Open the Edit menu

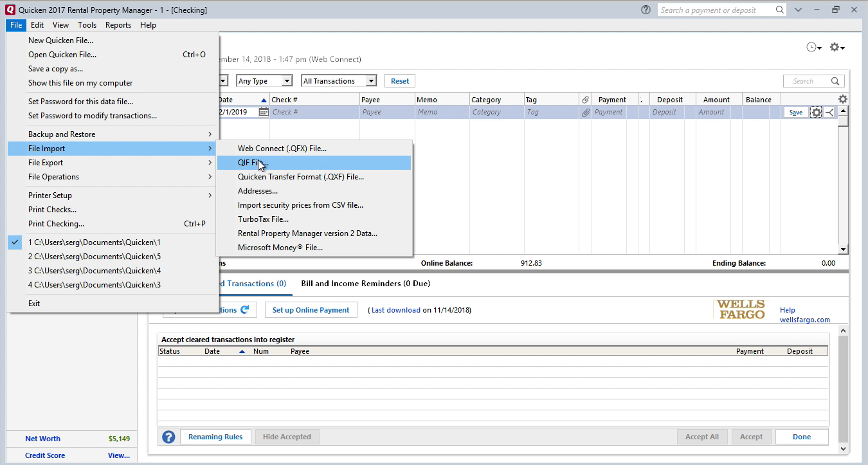click(37, 25)
